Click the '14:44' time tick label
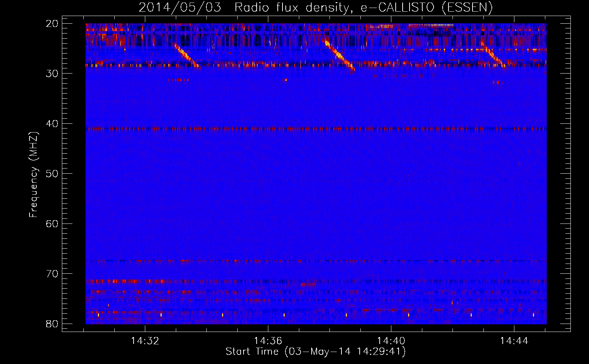The height and width of the screenshot is (364, 589). pos(514,341)
